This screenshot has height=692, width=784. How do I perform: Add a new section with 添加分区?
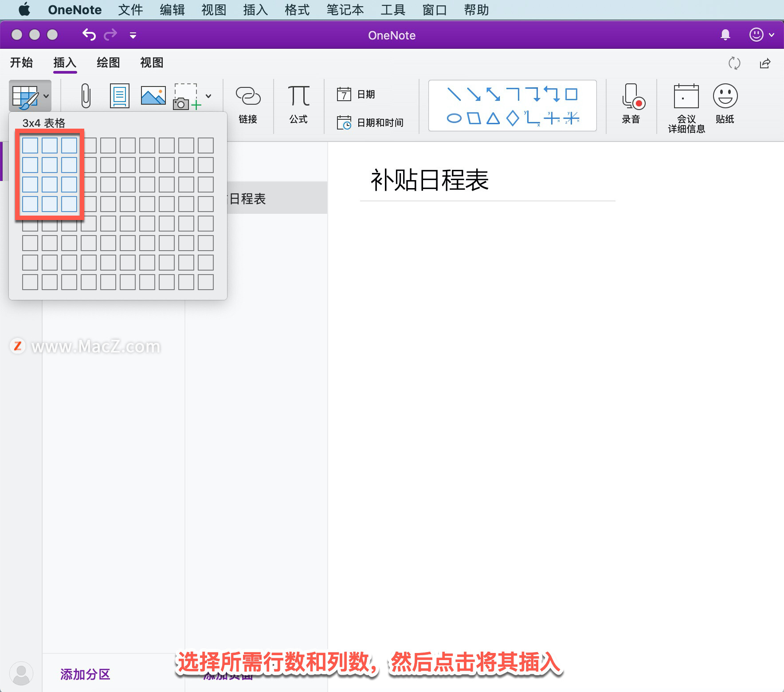click(85, 674)
